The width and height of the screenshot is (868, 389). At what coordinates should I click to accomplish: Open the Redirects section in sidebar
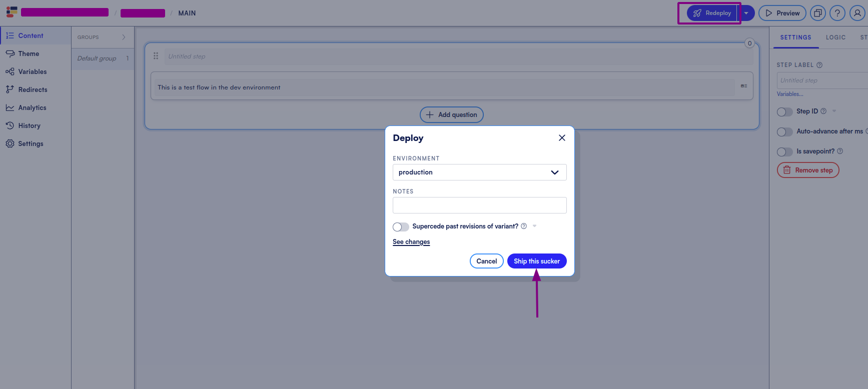(36, 89)
